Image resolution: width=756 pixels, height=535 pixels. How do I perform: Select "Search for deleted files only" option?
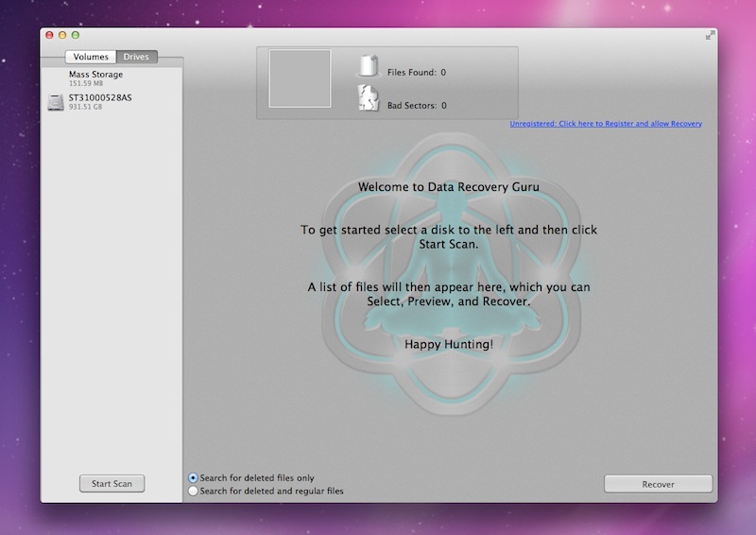pos(194,478)
